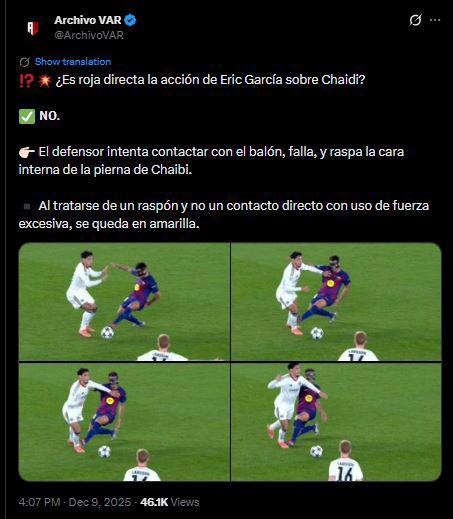The image size is (453, 519).
Task: Click the collision burst emoji
Action: (44, 80)
